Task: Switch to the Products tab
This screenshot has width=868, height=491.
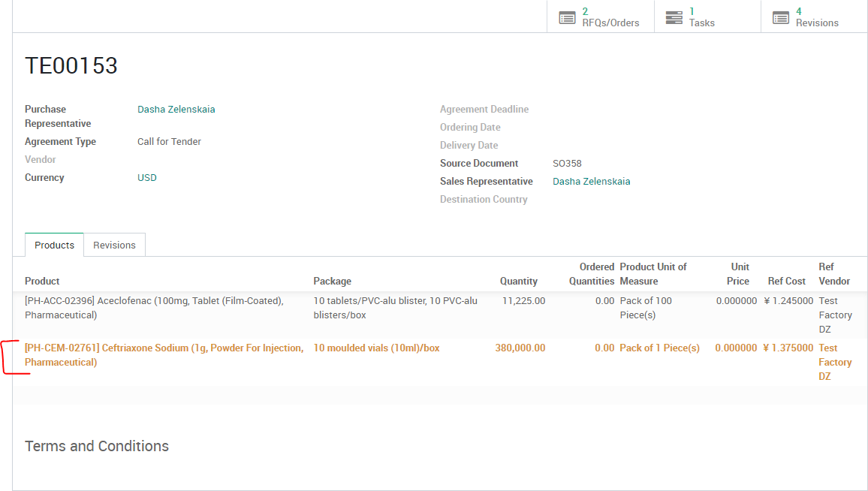Action: 54,245
